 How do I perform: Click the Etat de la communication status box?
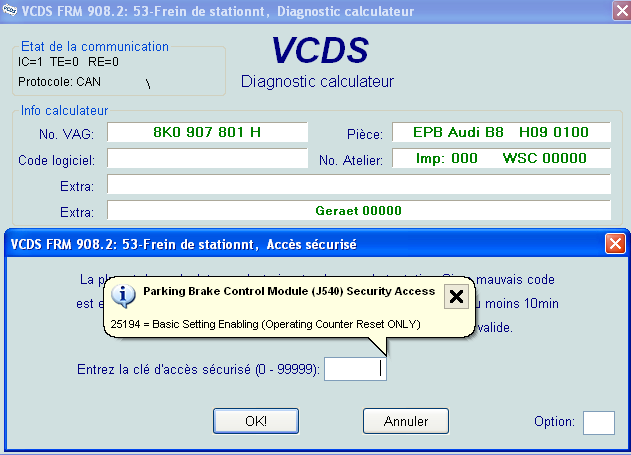pos(120,71)
